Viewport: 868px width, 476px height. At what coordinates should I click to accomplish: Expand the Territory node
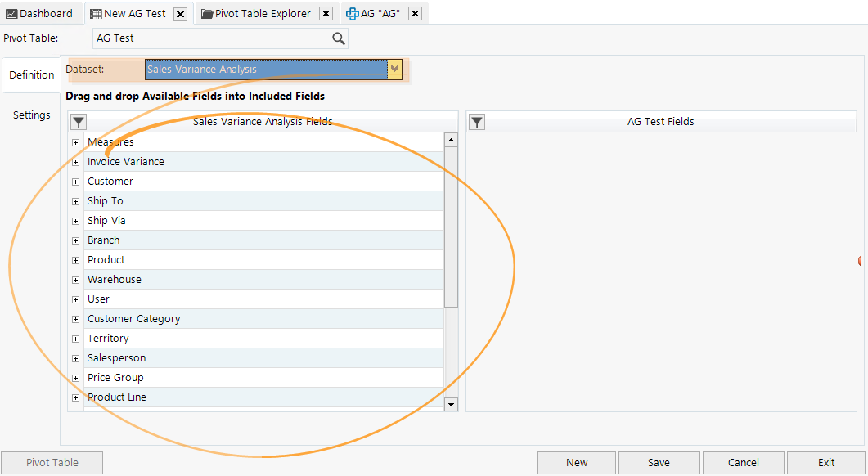76,339
